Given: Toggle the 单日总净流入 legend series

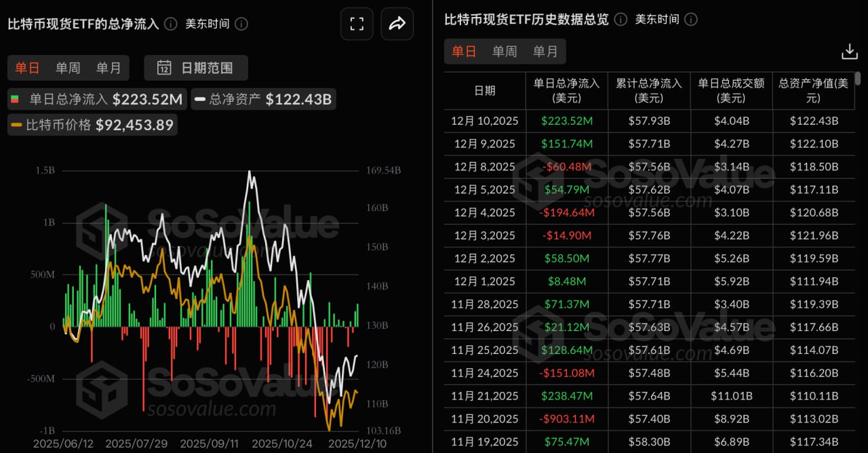Looking at the screenshot, I should tap(96, 100).
